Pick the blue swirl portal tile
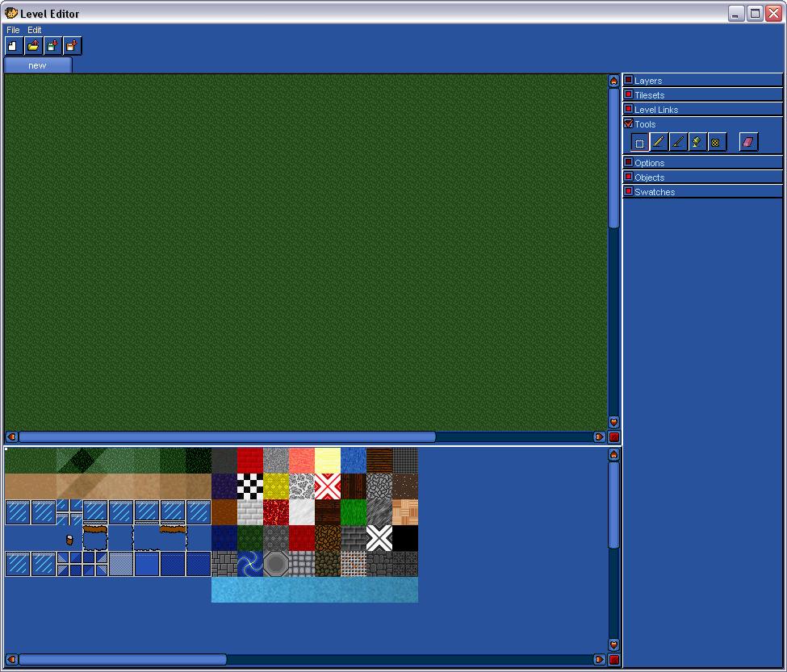Screen dimensions: 787x672 250,564
